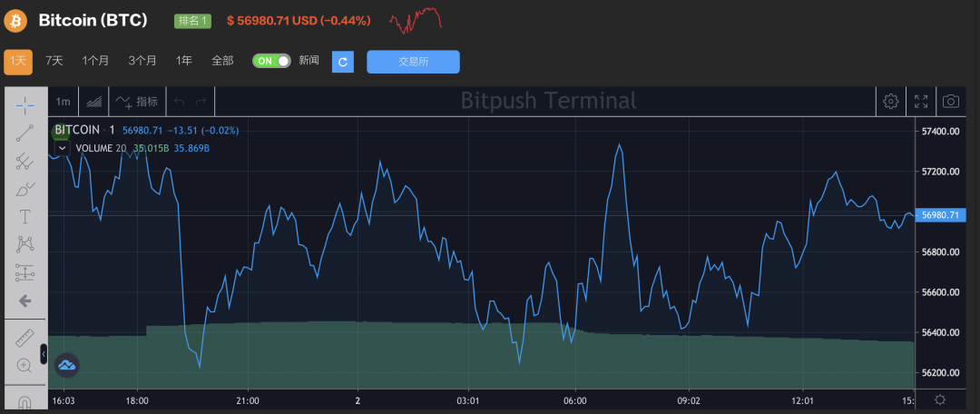Viewport: 980px width, 414px height.
Task: Click the red mini sparkline chart
Action: [416, 20]
